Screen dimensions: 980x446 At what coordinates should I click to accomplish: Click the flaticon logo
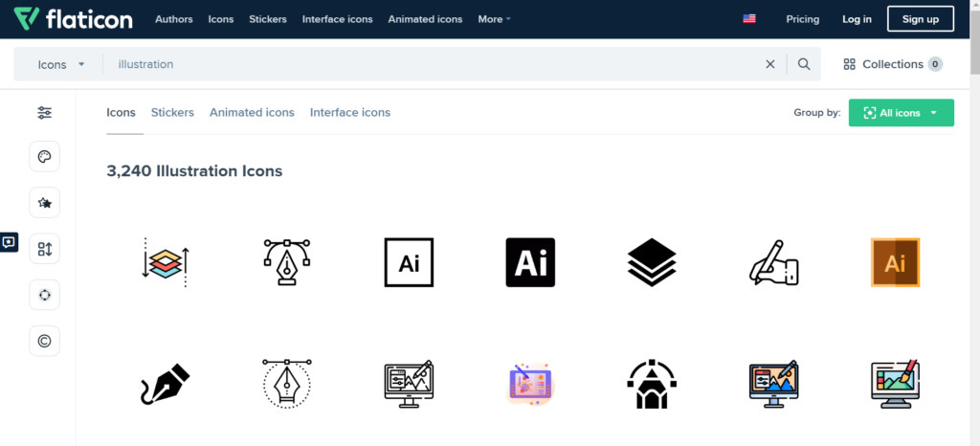point(73,19)
